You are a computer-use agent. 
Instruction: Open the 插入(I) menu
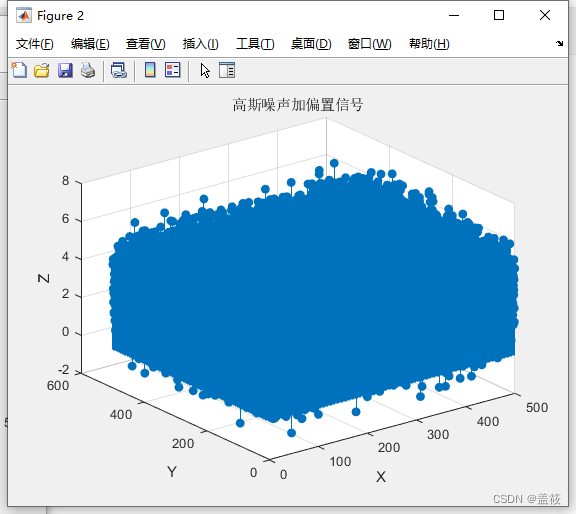[201, 44]
